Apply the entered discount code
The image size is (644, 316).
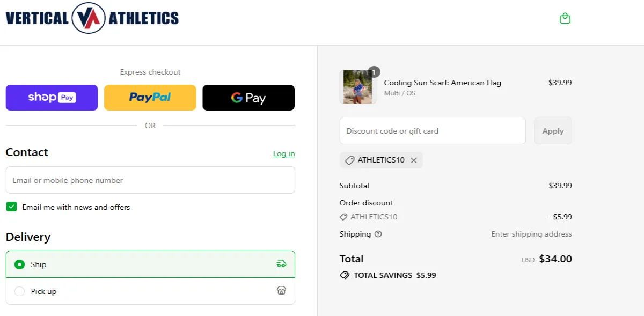coord(553,130)
